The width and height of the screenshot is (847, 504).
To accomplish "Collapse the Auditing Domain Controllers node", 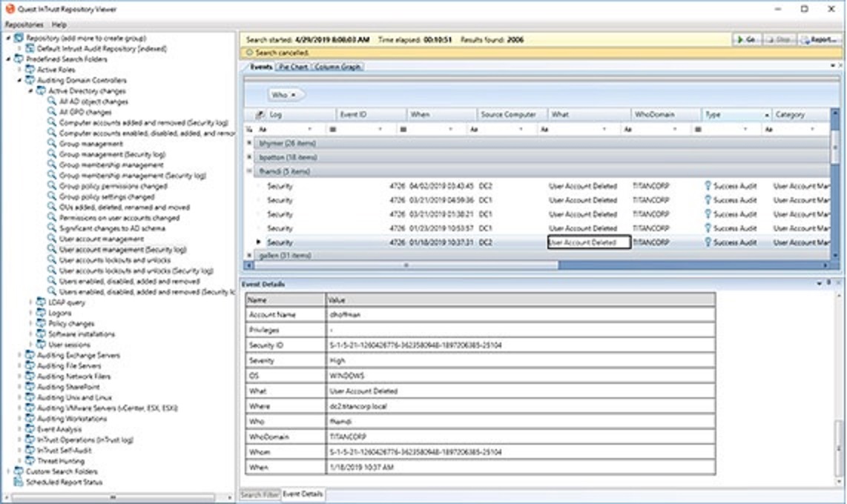I will (19, 80).
